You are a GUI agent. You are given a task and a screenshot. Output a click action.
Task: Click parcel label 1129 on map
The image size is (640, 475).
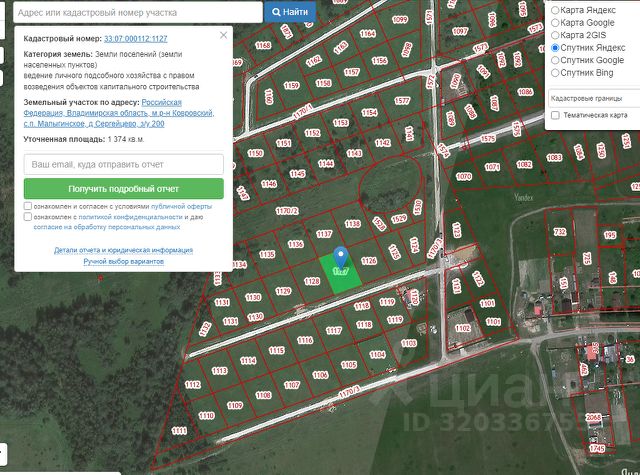coord(283,291)
